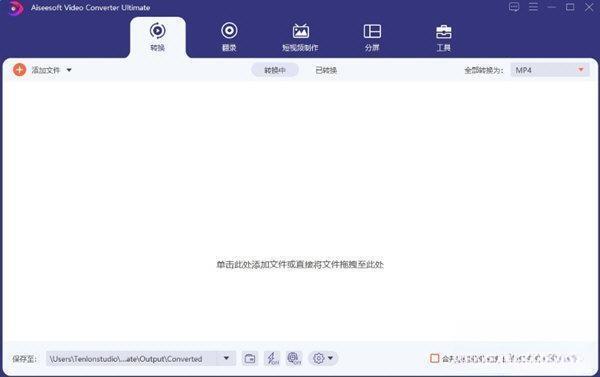This screenshot has width=600, height=377.
Task: Open the gear settings dropdown
Action: point(323,359)
